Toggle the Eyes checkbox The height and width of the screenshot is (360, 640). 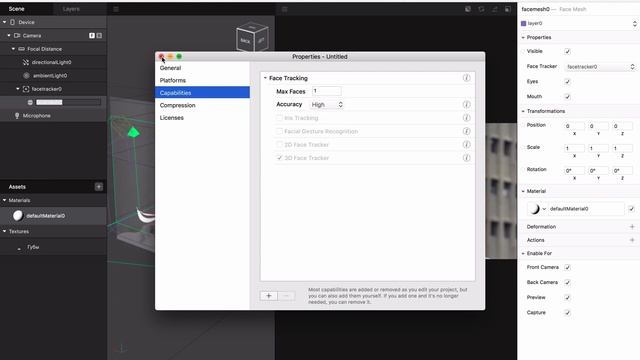click(x=567, y=82)
